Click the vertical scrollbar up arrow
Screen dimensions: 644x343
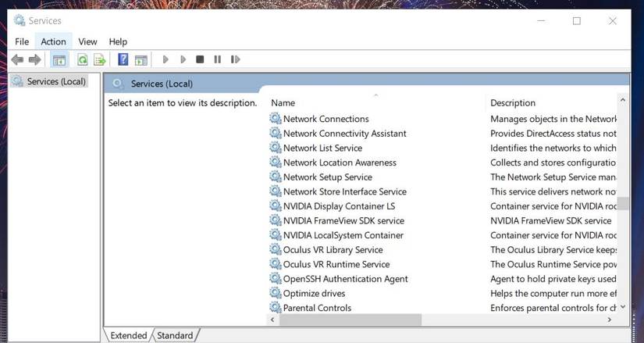point(623,100)
